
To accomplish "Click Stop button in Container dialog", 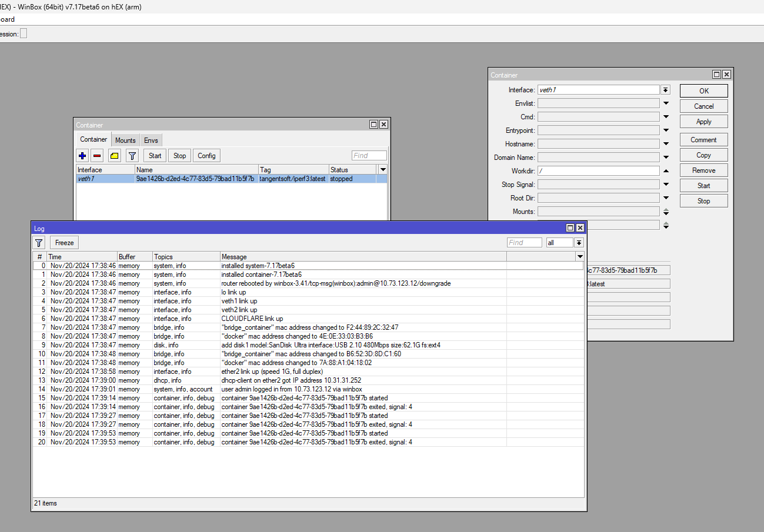I will pyautogui.click(x=704, y=201).
